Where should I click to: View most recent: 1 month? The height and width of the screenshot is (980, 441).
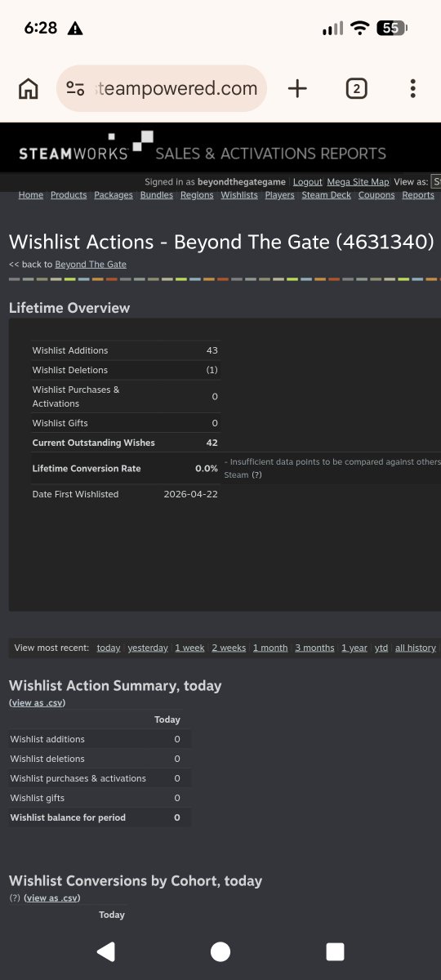click(x=270, y=648)
